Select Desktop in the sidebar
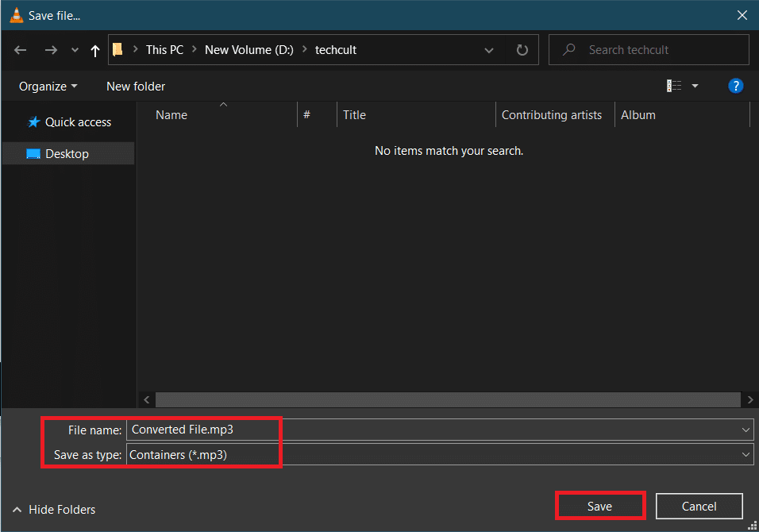This screenshot has height=532, width=759. (68, 153)
